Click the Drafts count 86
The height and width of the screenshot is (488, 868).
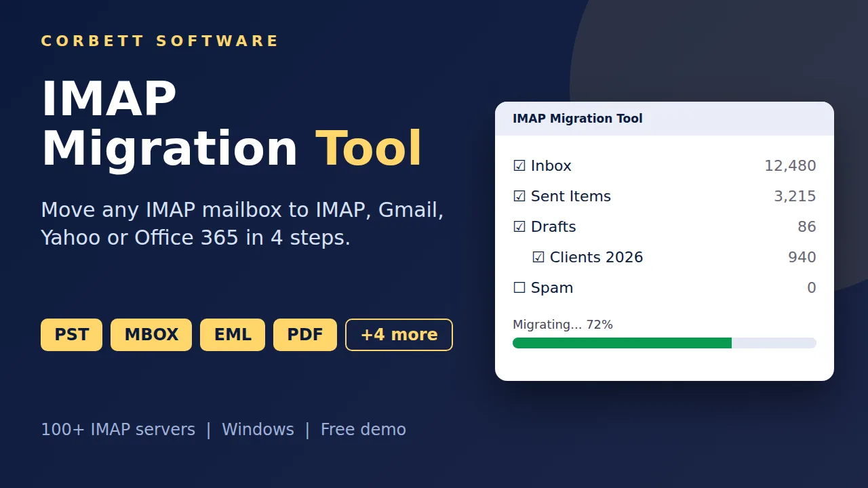click(x=807, y=227)
